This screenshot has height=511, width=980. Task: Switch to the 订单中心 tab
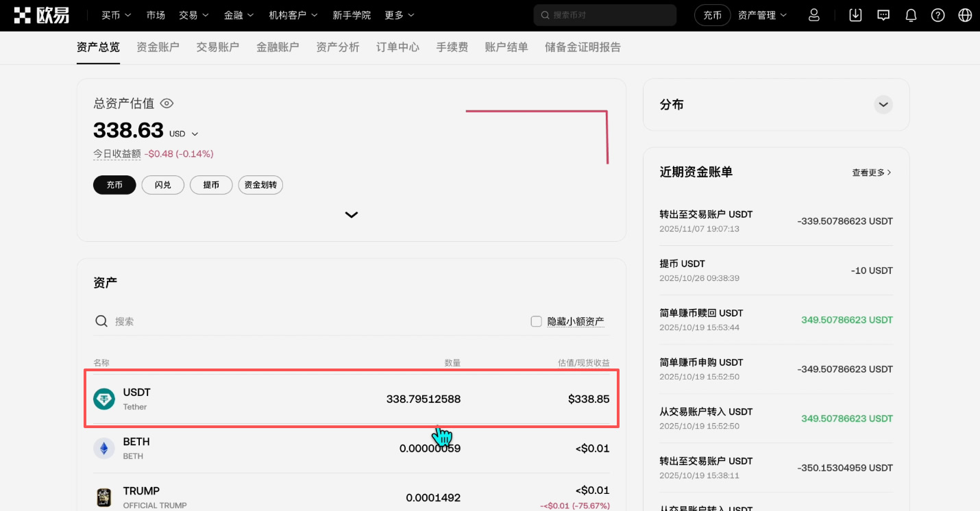point(397,47)
